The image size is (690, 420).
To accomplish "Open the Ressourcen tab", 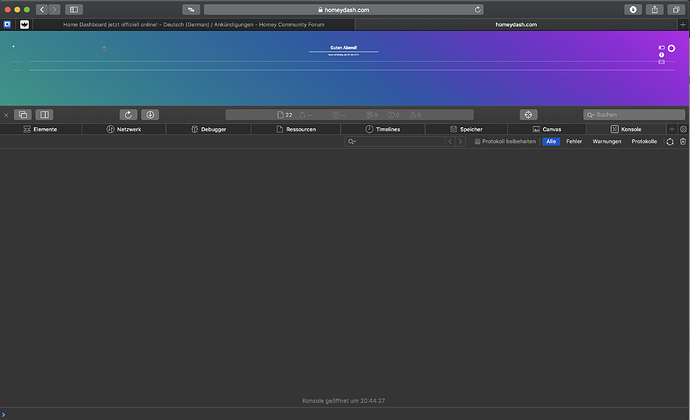I will [x=296, y=129].
